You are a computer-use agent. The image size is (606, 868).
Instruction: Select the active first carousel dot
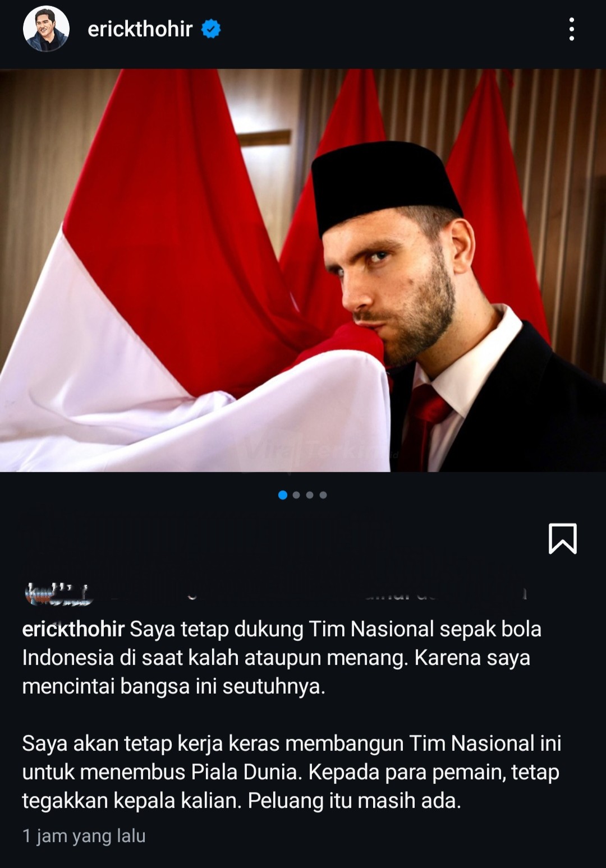tap(283, 495)
